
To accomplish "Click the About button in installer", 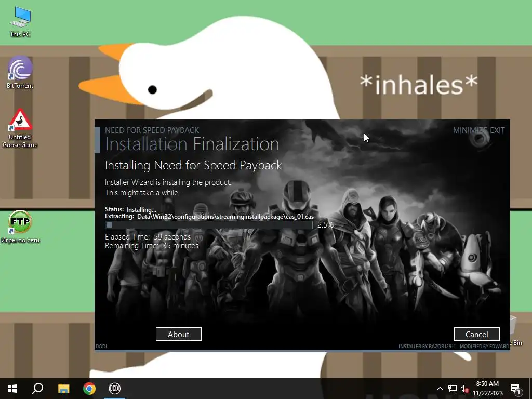I will click(x=179, y=334).
